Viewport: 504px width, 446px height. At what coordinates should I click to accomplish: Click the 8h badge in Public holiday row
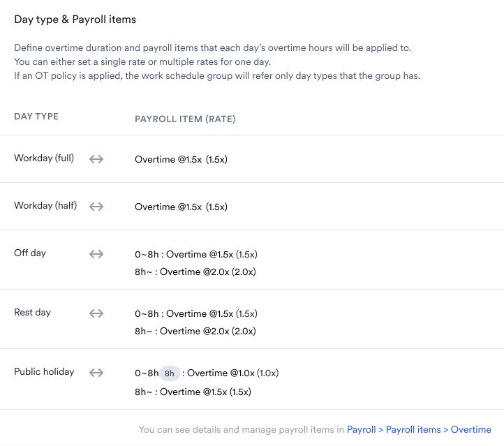170,373
